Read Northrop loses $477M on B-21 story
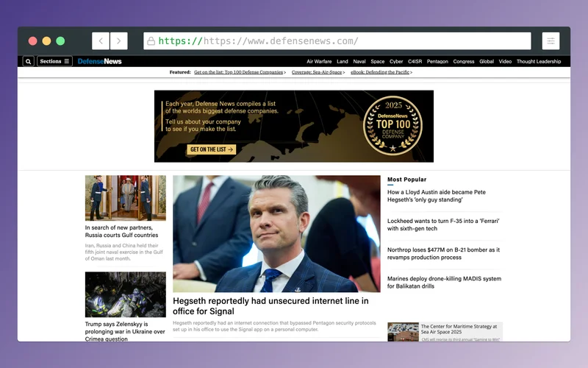The width and height of the screenshot is (588, 368). pyautogui.click(x=443, y=254)
